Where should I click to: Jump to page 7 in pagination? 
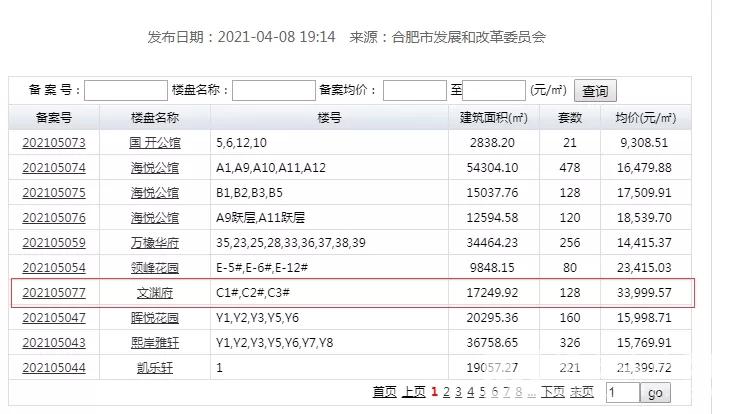(x=507, y=392)
